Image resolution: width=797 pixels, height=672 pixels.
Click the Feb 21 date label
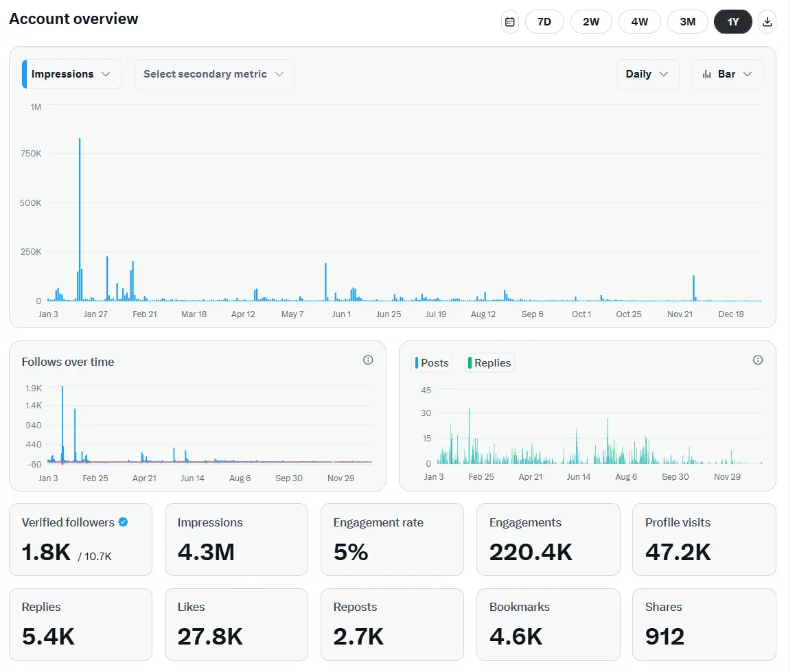145,314
